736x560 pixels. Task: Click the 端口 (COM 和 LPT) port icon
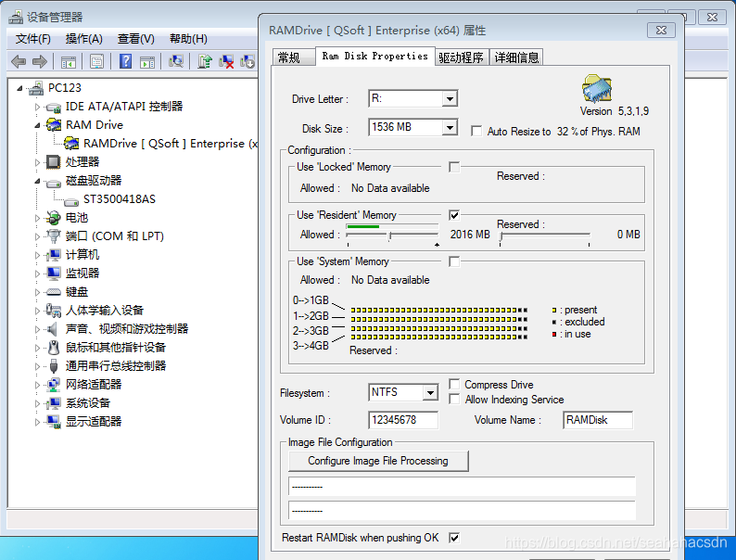pyautogui.click(x=54, y=236)
